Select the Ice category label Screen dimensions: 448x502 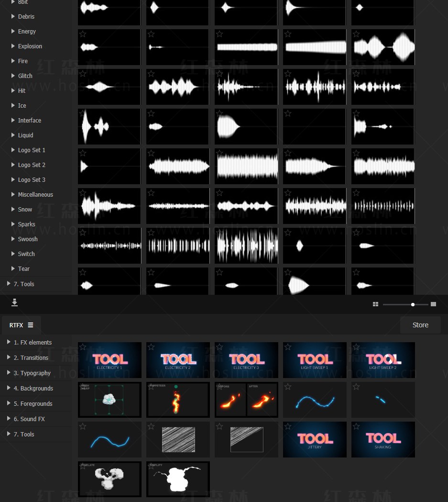pyautogui.click(x=22, y=105)
